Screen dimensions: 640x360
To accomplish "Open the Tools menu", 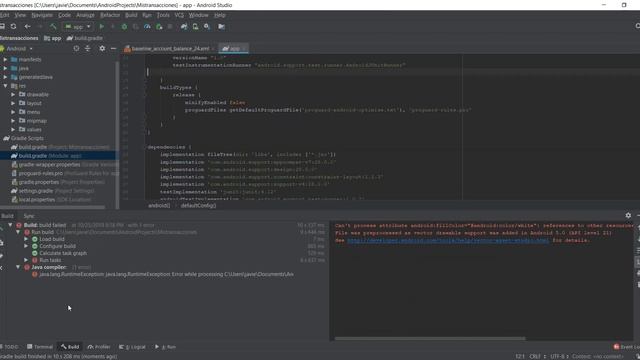I will click(163, 15).
